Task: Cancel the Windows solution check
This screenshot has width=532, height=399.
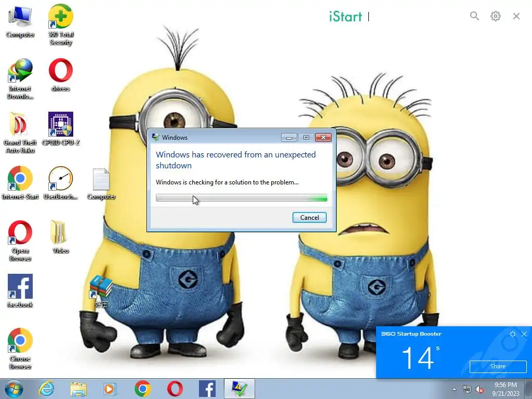Action: pyautogui.click(x=310, y=218)
